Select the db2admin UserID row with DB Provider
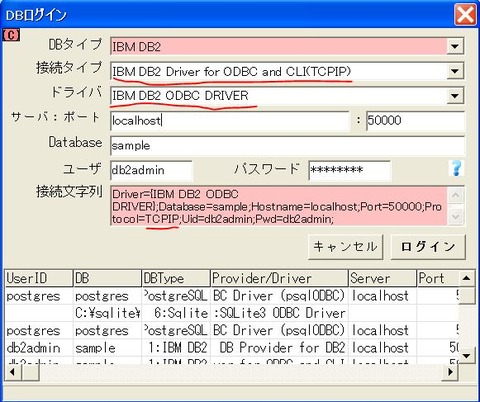Image resolution: width=480 pixels, height=402 pixels. click(x=39, y=348)
